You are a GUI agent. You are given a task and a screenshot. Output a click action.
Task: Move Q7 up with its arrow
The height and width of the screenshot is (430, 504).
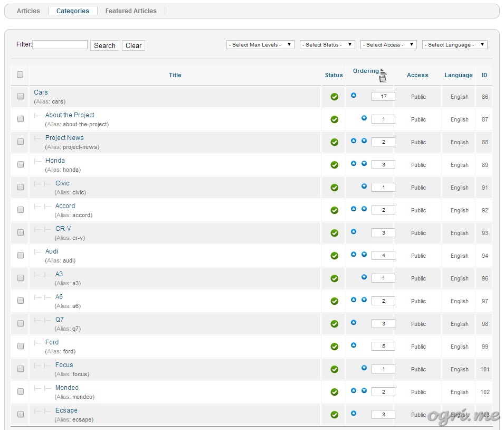[354, 322]
